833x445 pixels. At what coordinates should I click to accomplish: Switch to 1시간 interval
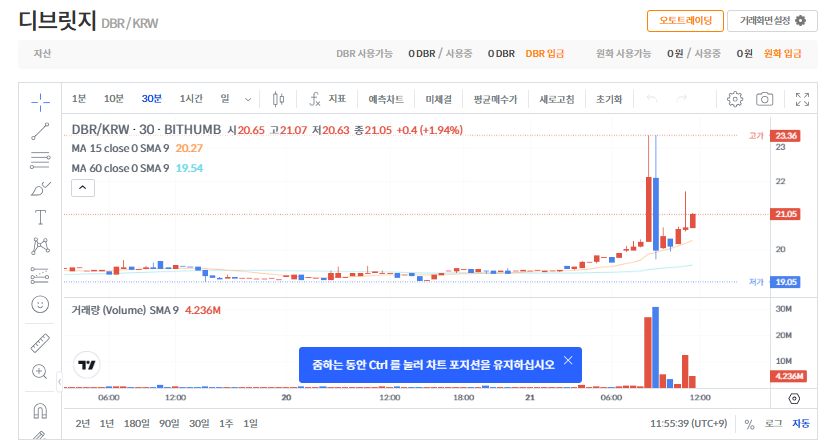pyautogui.click(x=191, y=99)
